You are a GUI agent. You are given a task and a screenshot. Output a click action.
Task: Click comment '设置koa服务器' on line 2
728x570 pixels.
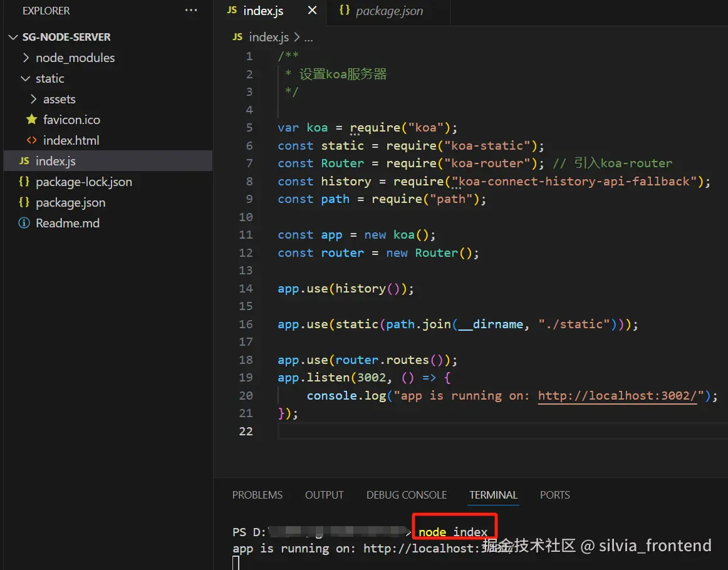coord(343,74)
